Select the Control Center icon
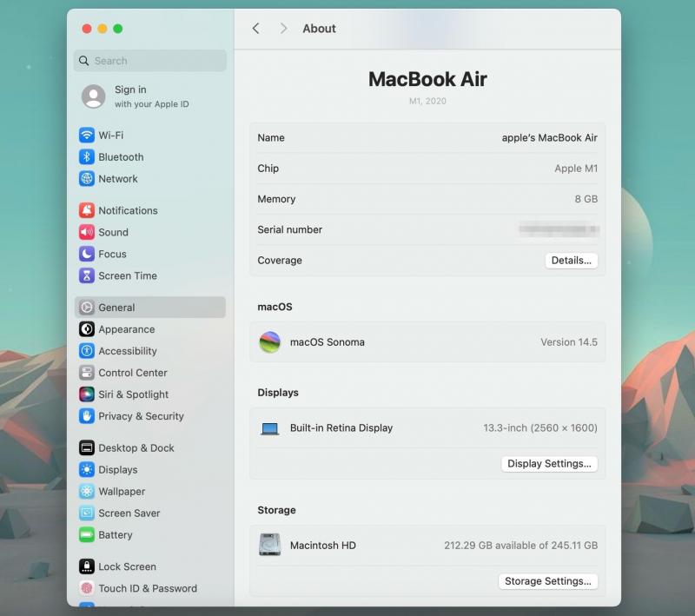 coord(87,373)
